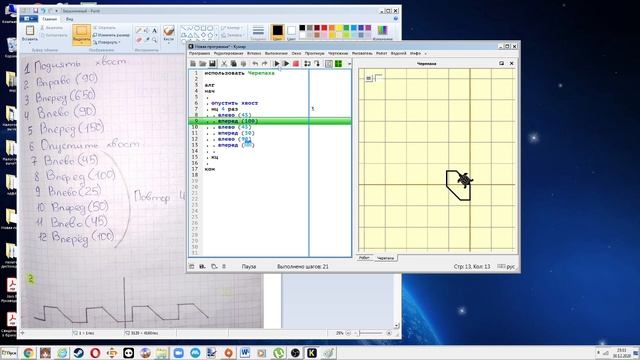Paint zoom slider in status bar

tap(369, 333)
